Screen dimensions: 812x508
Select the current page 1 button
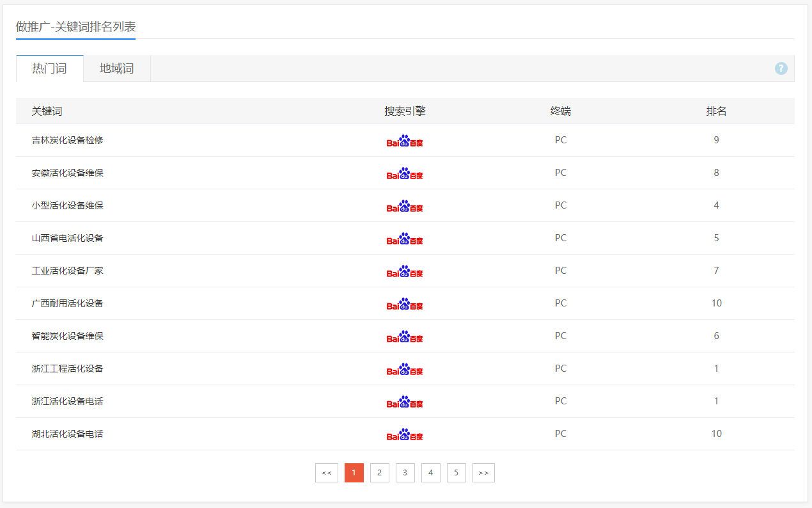(x=354, y=473)
